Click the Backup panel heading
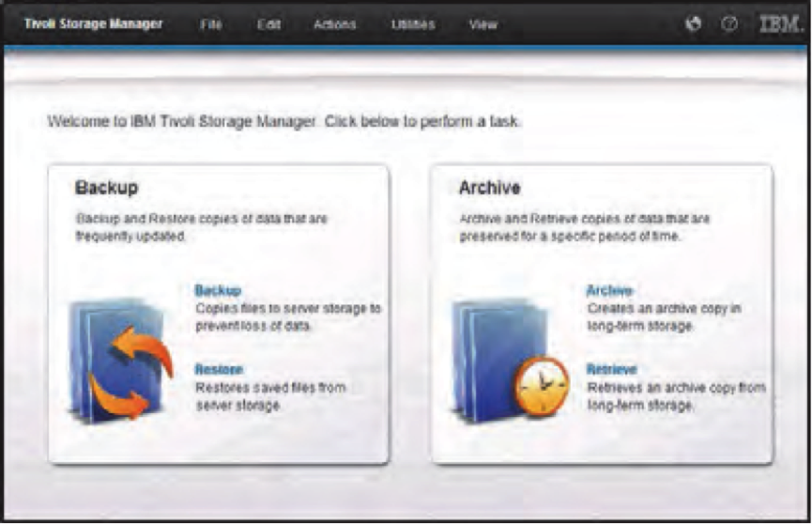 click(x=107, y=187)
